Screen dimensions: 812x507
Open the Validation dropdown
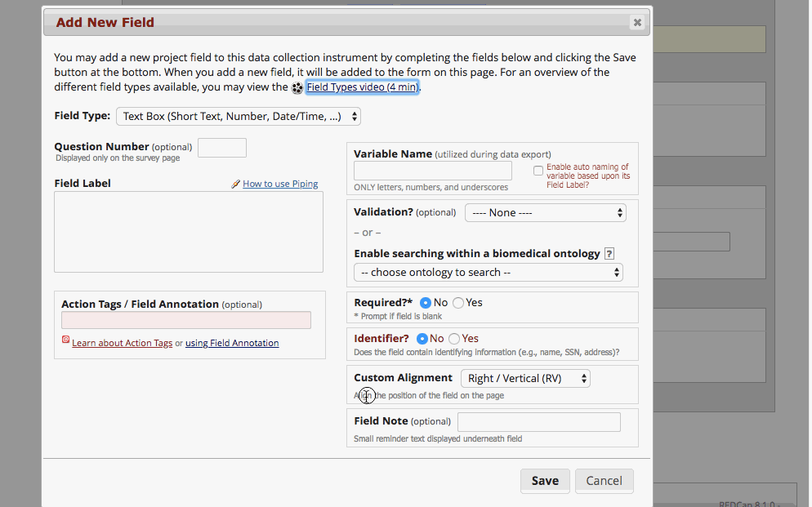click(545, 211)
